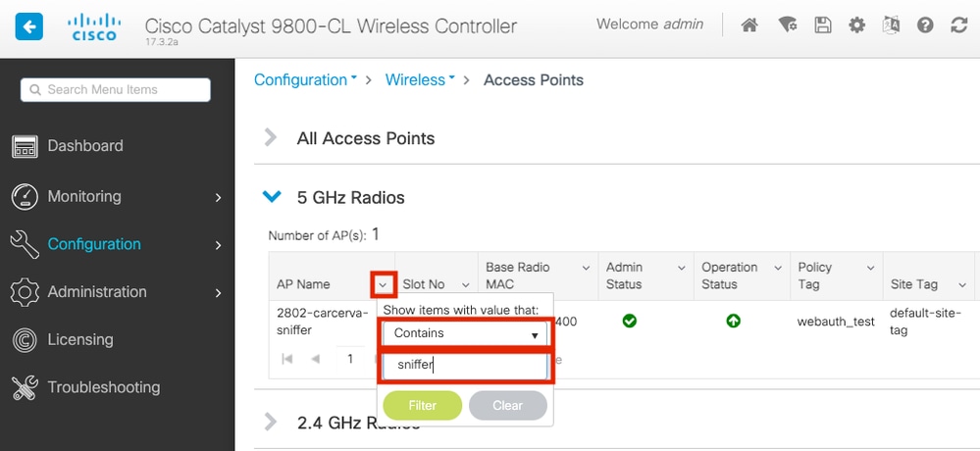The height and width of the screenshot is (451, 980).
Task: Open the Licensing menu item
Action: [x=80, y=339]
